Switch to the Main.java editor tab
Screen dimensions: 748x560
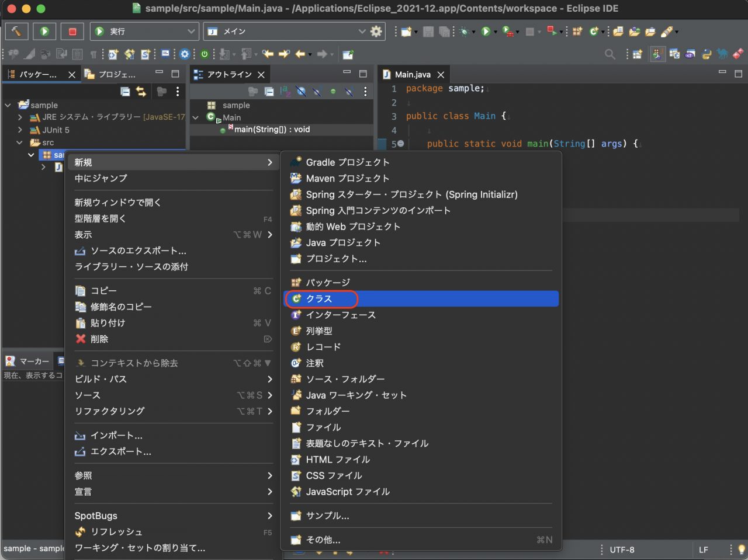pos(414,74)
